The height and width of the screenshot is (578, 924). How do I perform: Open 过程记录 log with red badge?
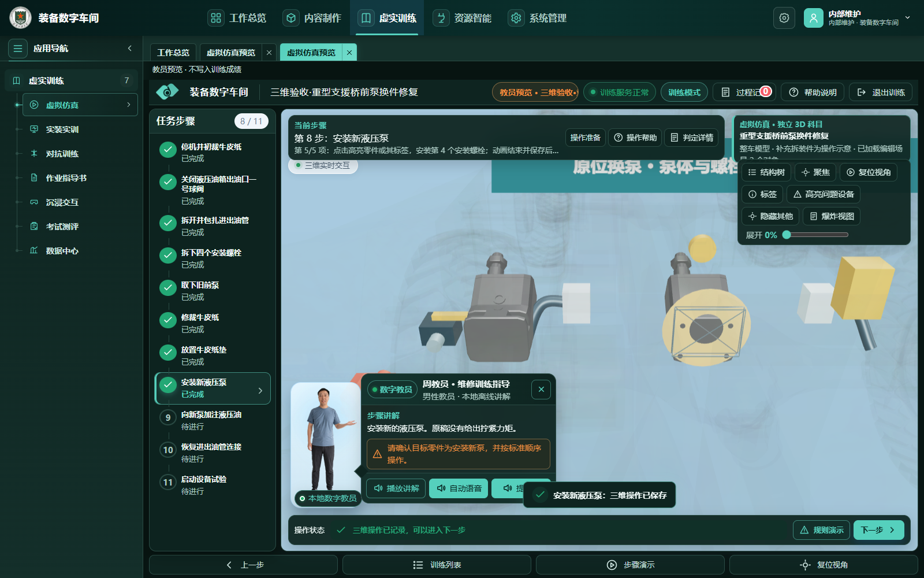click(x=744, y=92)
